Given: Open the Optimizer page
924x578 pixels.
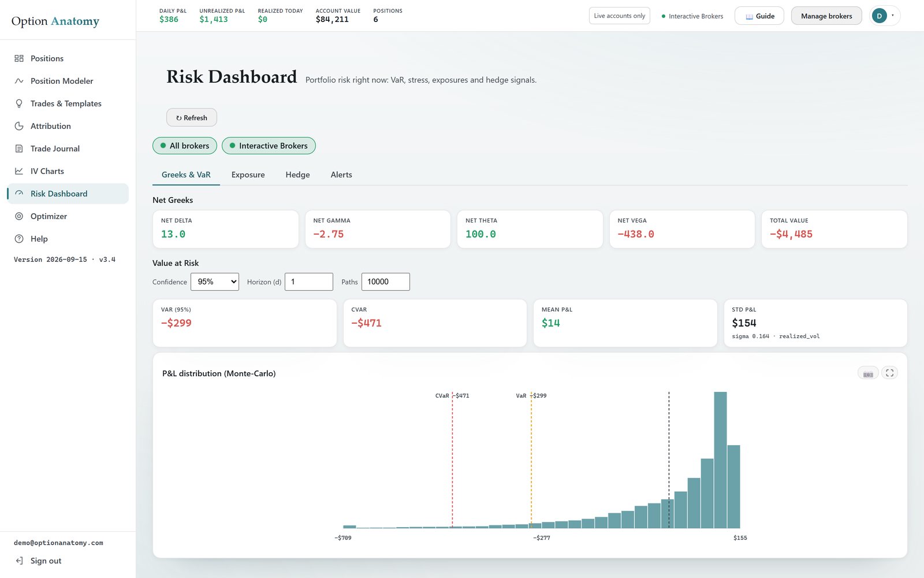Looking at the screenshot, I should click(68, 216).
